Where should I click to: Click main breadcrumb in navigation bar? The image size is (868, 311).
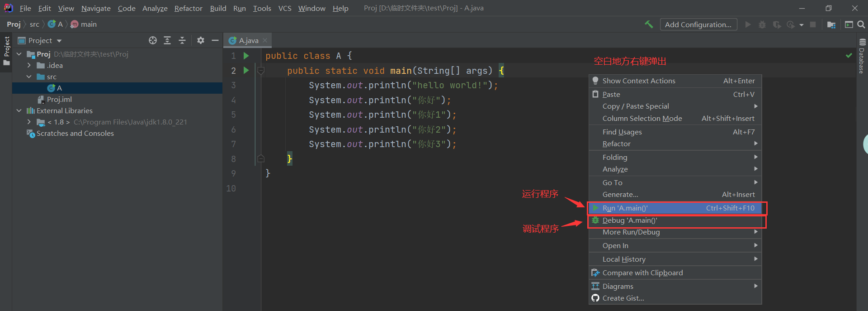(x=84, y=24)
